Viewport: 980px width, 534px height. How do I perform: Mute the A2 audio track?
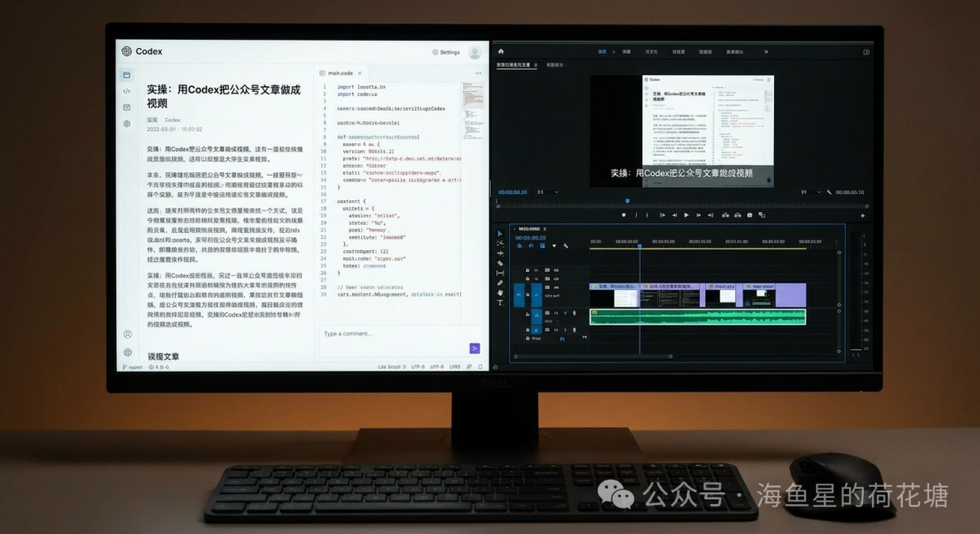point(556,330)
